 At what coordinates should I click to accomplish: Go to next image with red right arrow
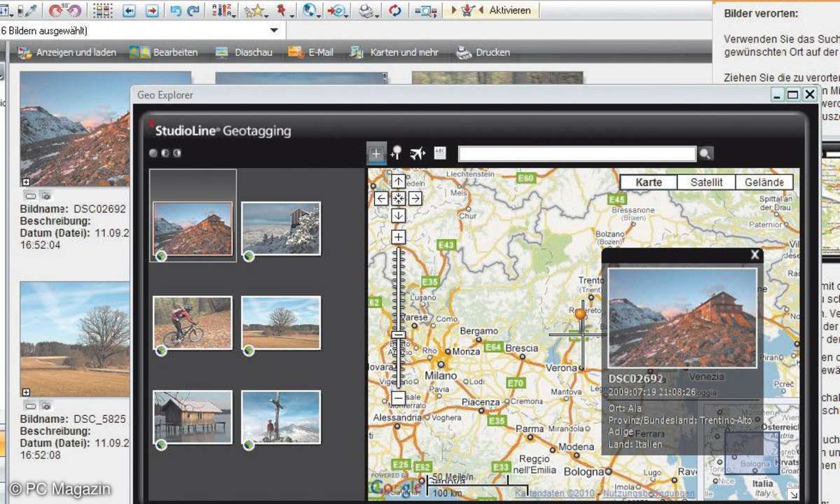[x=152, y=10]
